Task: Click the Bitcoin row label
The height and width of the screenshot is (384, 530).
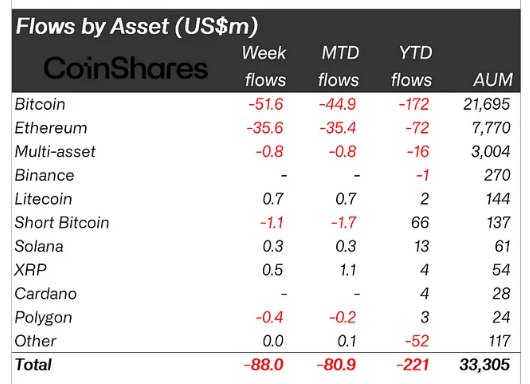Action: (x=40, y=104)
